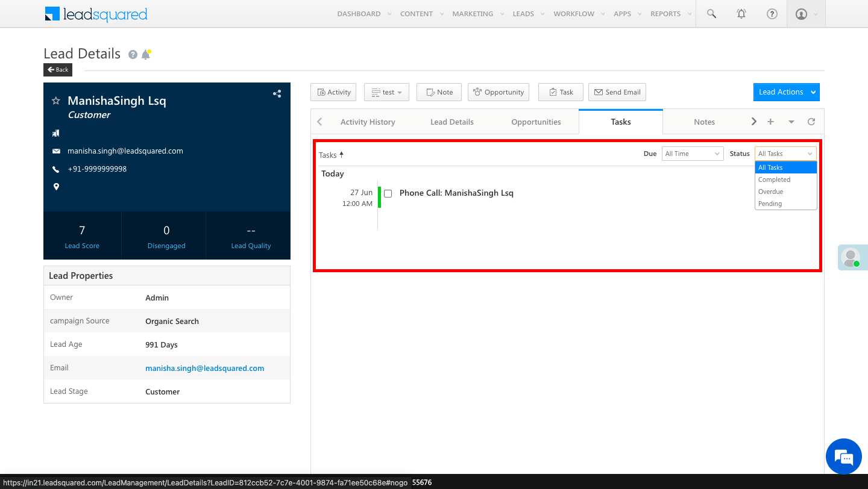
Task: Add a new tab with the plus icon
Action: (770, 122)
